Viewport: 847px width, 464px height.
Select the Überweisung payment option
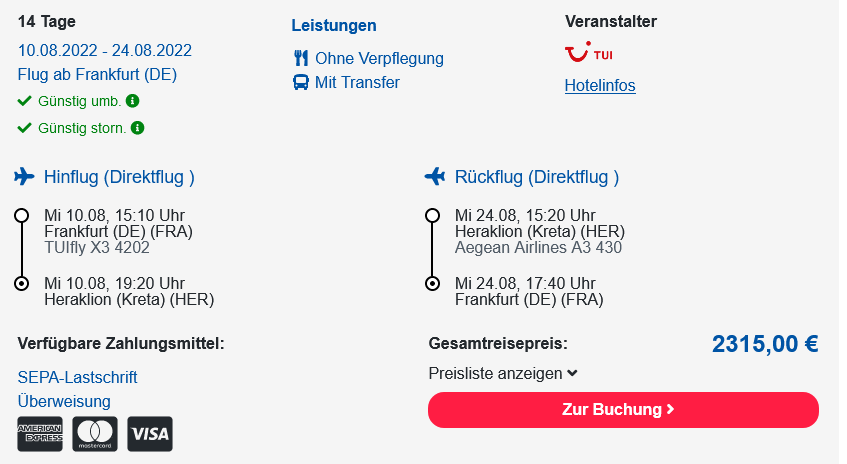(x=64, y=401)
